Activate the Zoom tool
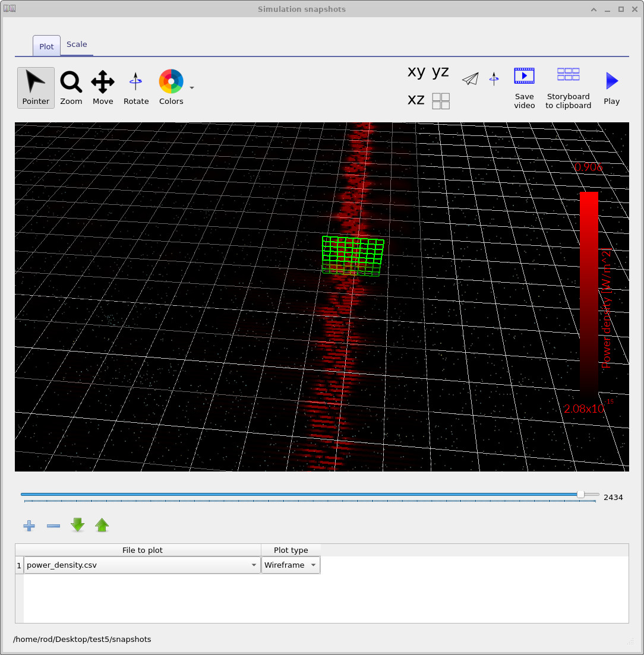This screenshot has width=644, height=655. point(71,87)
